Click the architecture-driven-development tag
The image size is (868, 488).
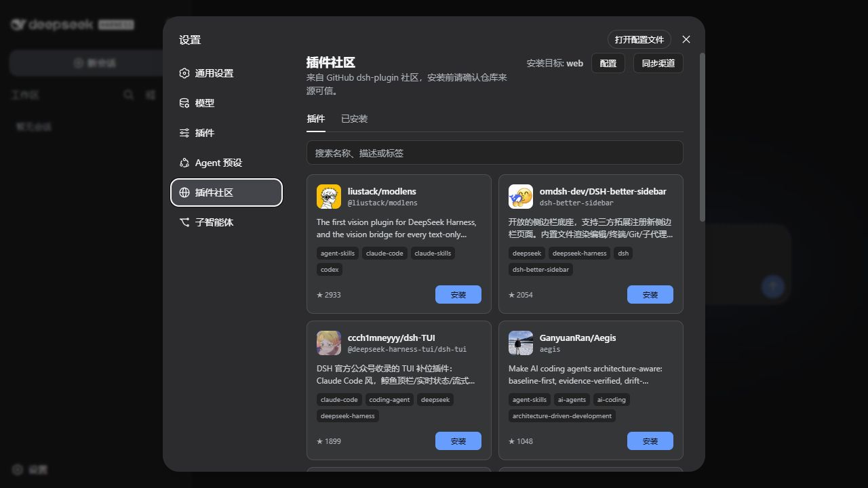click(x=562, y=416)
